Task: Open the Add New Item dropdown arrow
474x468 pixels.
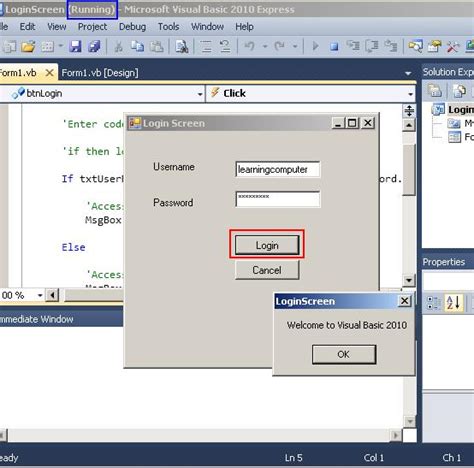Action: pos(61,46)
